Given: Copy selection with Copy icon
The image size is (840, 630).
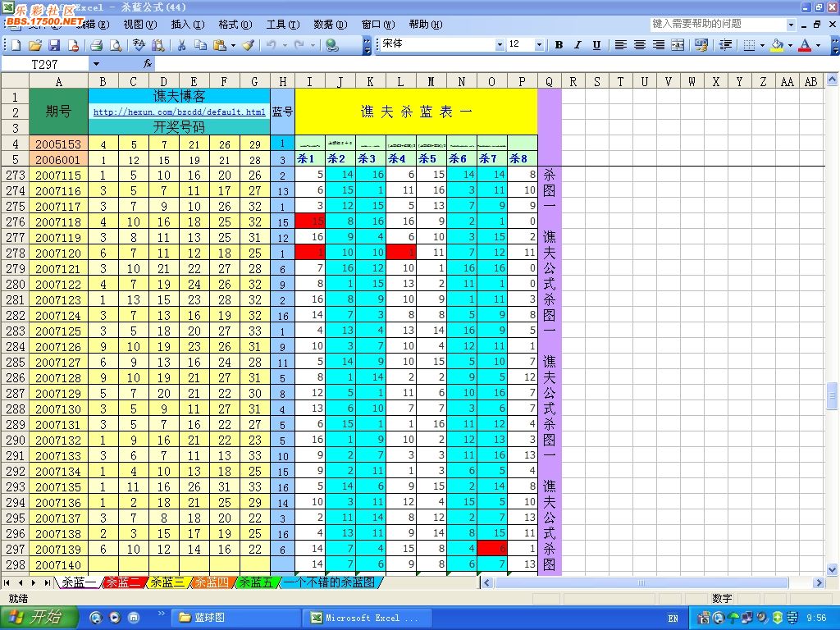Looking at the screenshot, I should pos(200,46).
